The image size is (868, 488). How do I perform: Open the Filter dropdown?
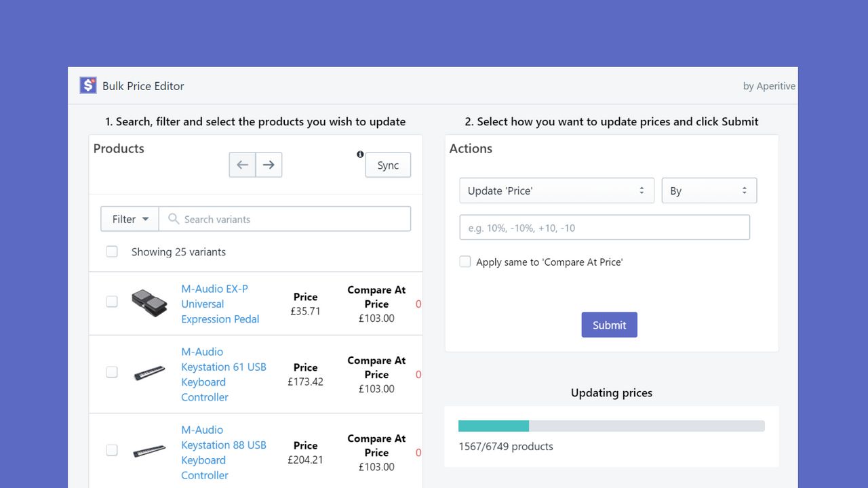130,219
